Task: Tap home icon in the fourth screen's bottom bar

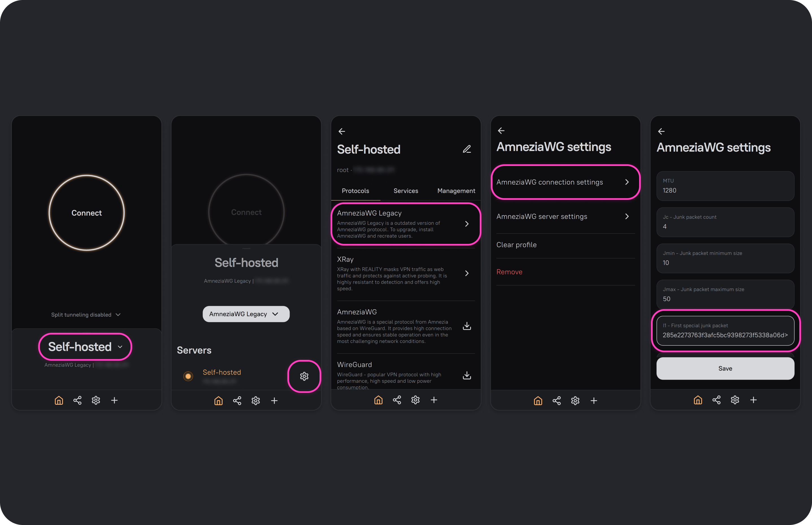Action: 538,401
